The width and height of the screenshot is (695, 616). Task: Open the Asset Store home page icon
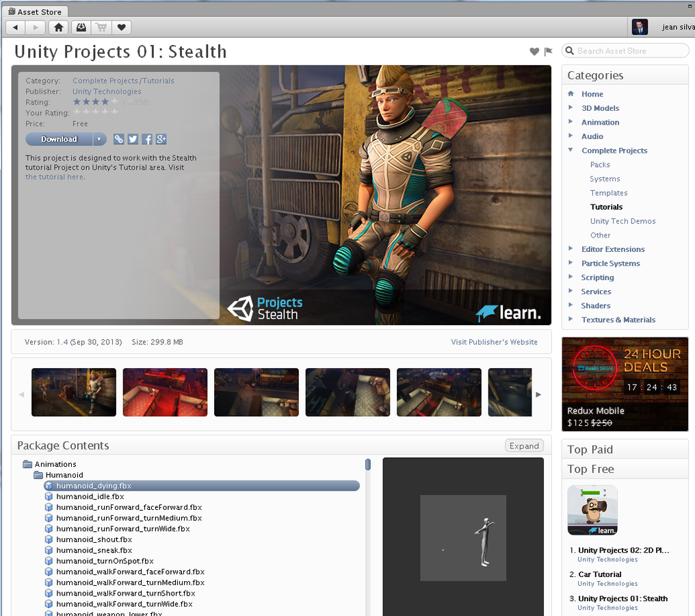[x=59, y=27]
